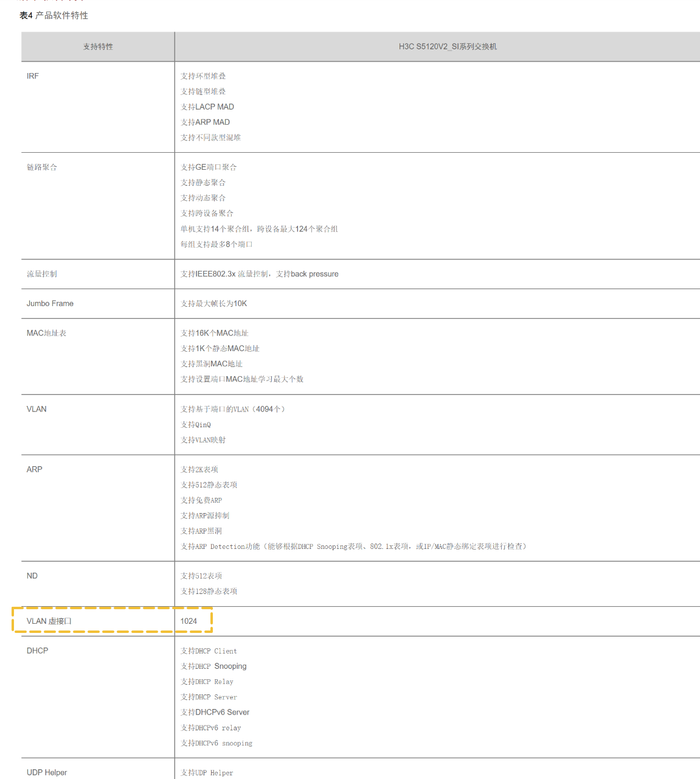Click the highlighted VLAN 虚接口 label
Viewport: 700px width, 779px height.
click(x=49, y=621)
